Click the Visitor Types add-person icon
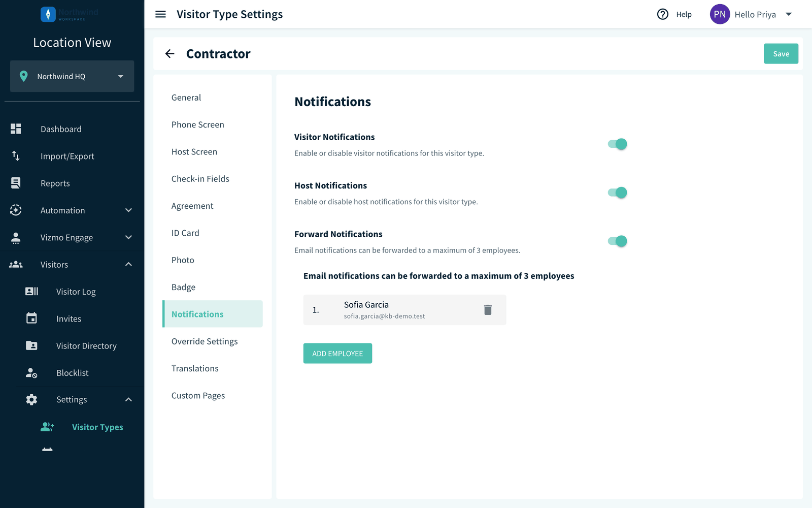The image size is (812, 508). pos(47,427)
